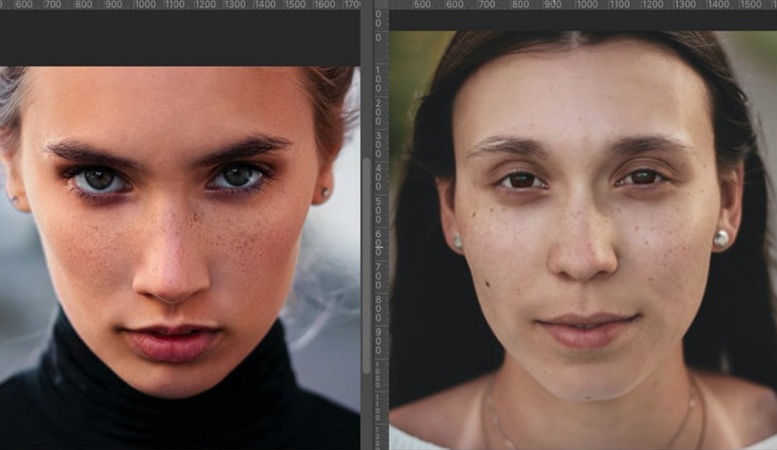Click the 500 mark on right horizontal ruler

click(422, 5)
